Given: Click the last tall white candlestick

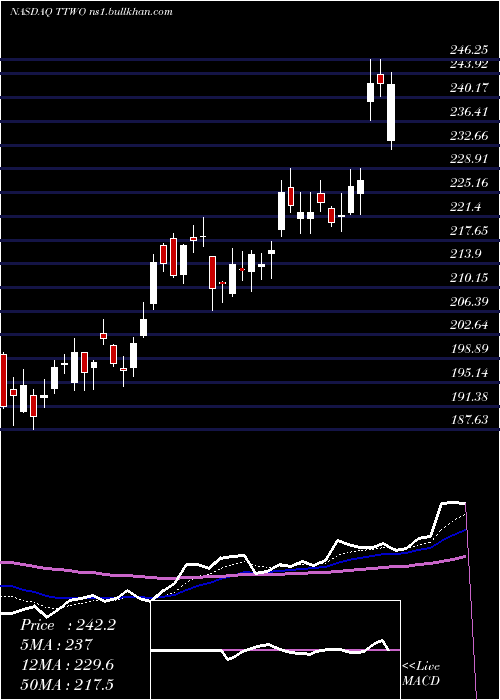Looking at the screenshot, I should click(x=391, y=112).
